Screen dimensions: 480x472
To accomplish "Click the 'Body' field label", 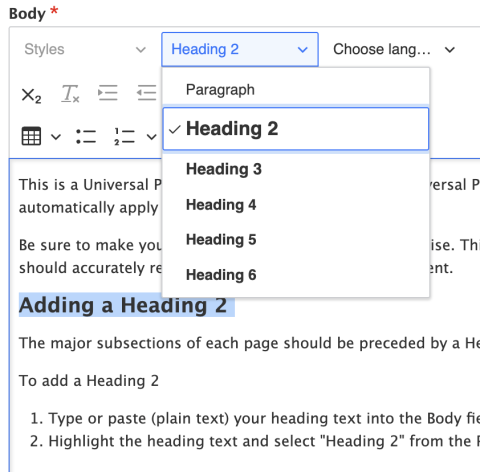I will tap(27, 14).
